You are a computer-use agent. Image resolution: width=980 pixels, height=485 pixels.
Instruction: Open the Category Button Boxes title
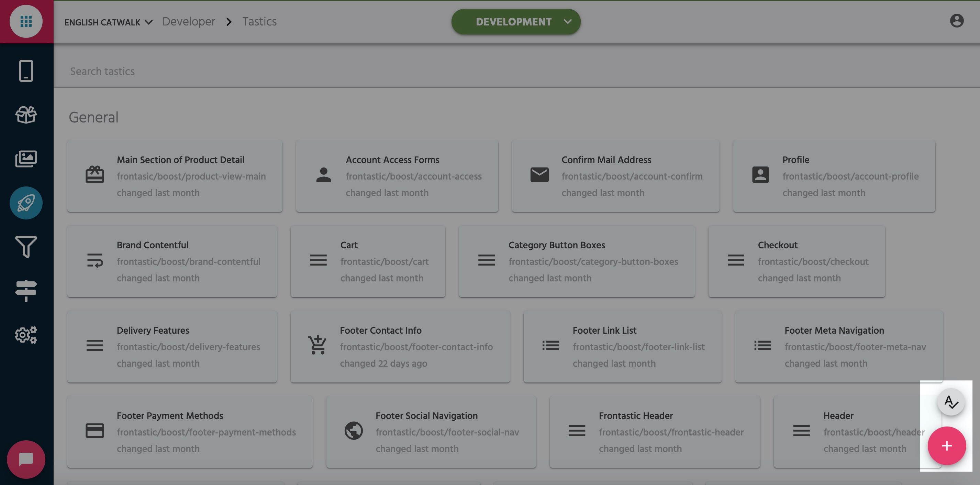point(557,245)
